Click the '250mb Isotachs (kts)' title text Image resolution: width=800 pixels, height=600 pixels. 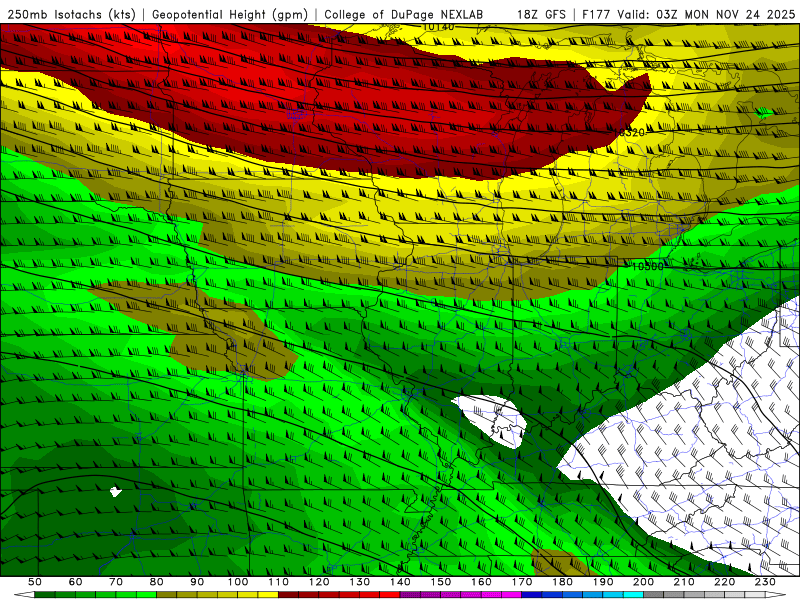click(72, 14)
